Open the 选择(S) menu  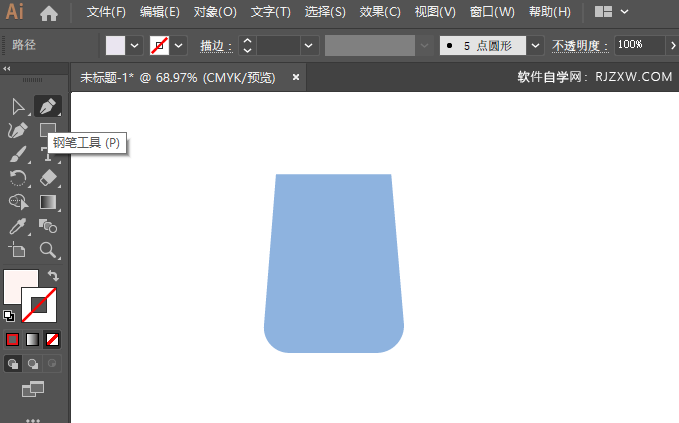325,12
